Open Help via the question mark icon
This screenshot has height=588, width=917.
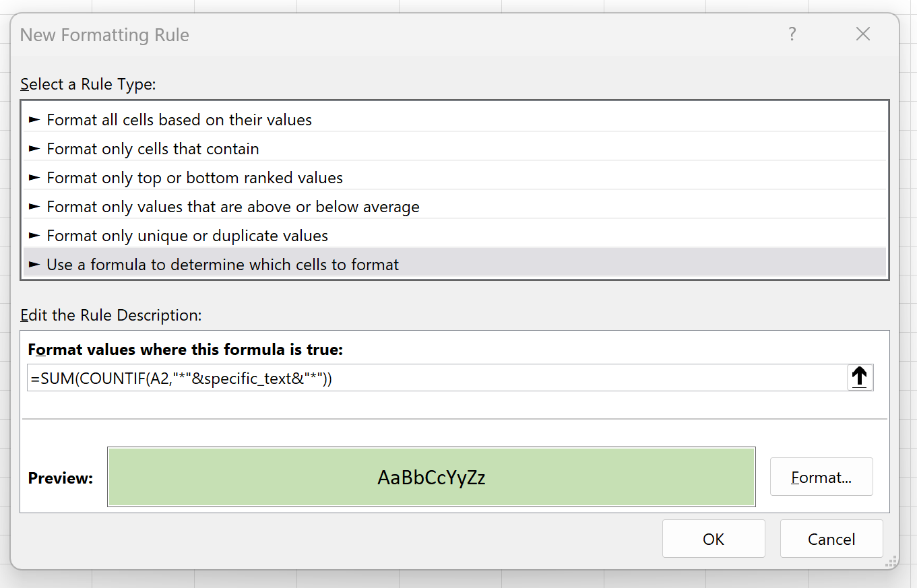pos(792,34)
